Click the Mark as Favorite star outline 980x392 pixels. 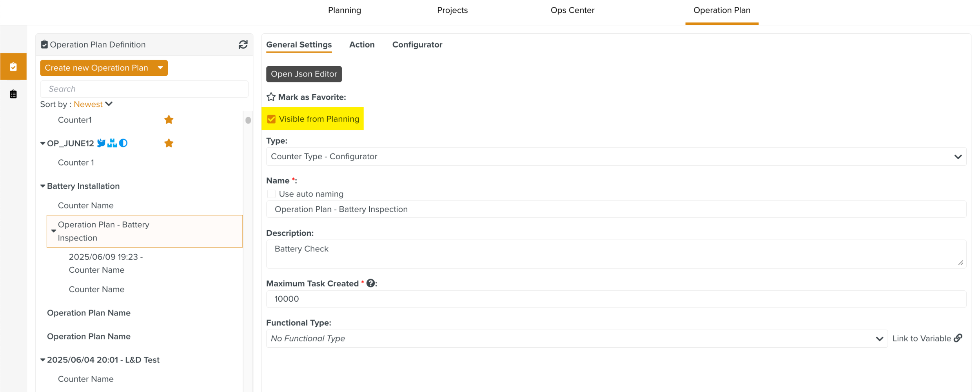(x=271, y=97)
